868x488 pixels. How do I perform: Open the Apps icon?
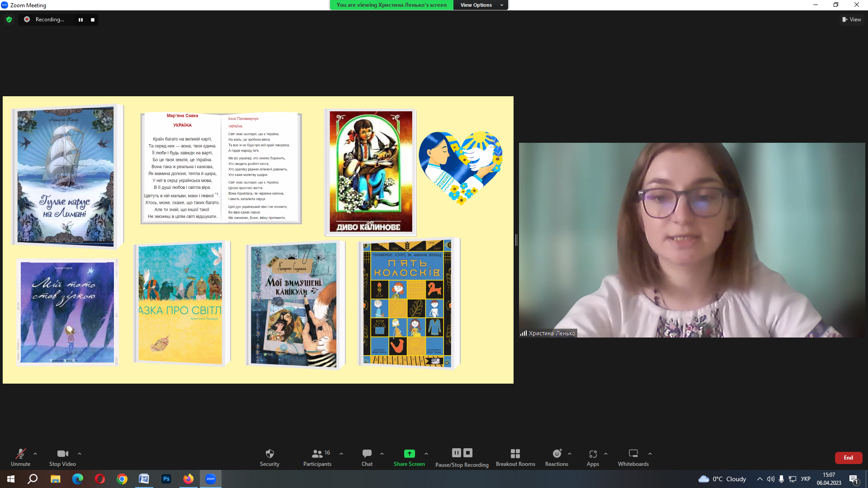click(x=593, y=454)
